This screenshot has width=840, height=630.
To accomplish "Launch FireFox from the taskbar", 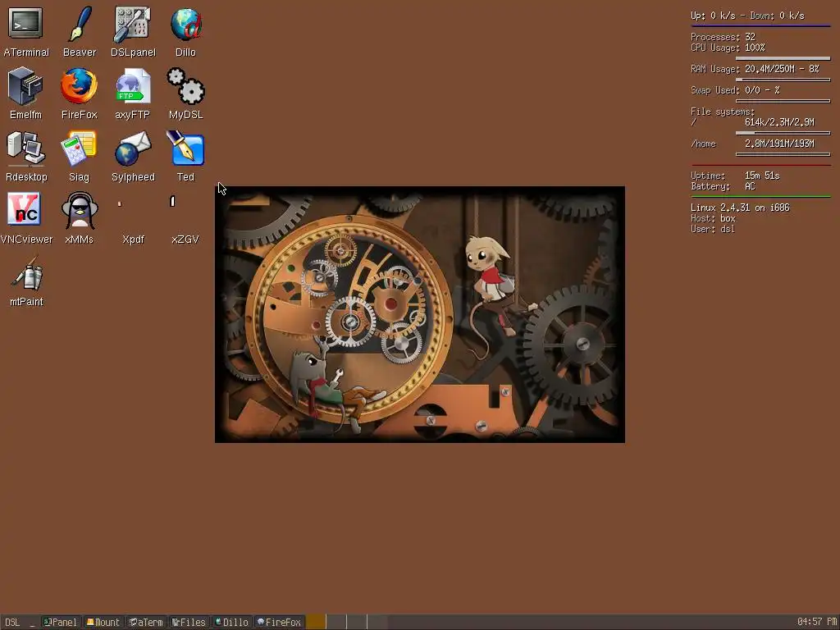I will [x=279, y=622].
